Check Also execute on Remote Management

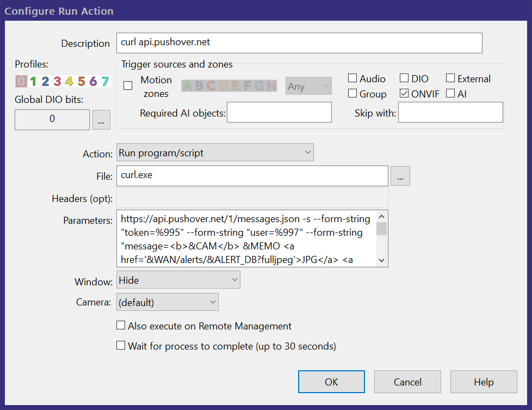(x=121, y=326)
